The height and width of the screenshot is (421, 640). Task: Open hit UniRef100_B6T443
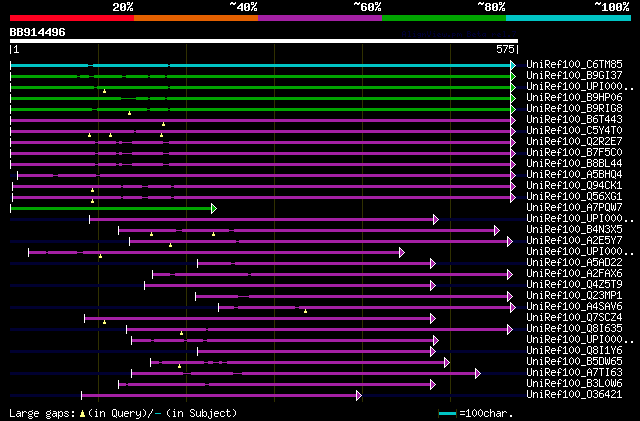coord(574,119)
